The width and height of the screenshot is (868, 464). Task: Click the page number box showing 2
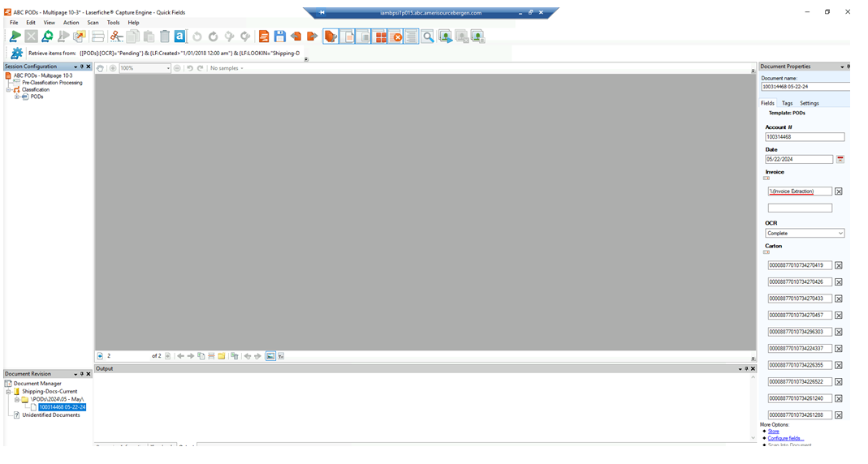(127, 356)
